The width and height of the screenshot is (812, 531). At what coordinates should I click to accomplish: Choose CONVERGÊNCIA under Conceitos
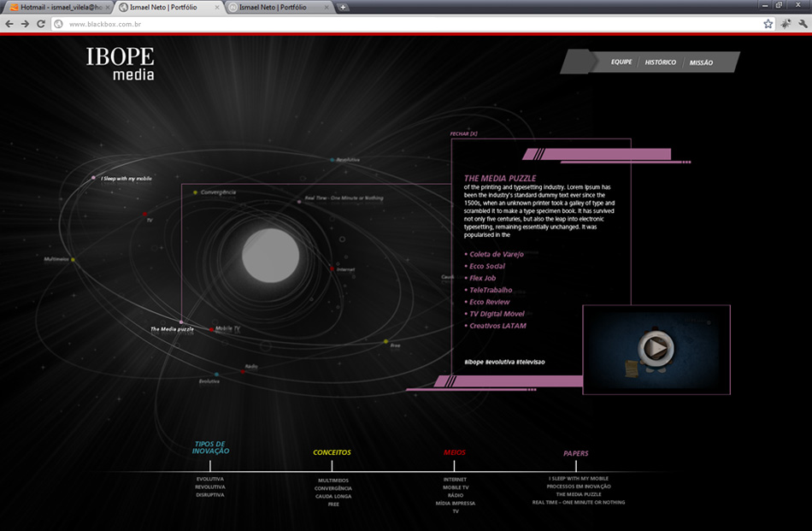point(333,488)
